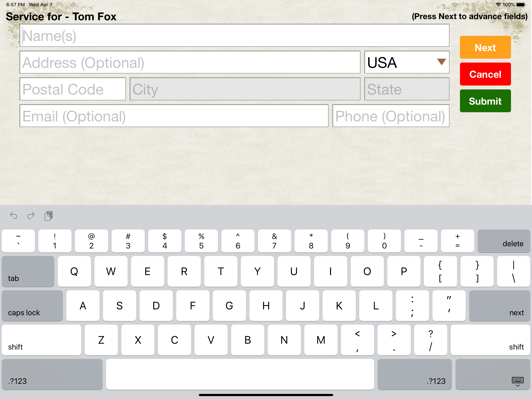Image resolution: width=532 pixels, height=399 pixels.
Task: Tap the delete key
Action: click(504, 241)
